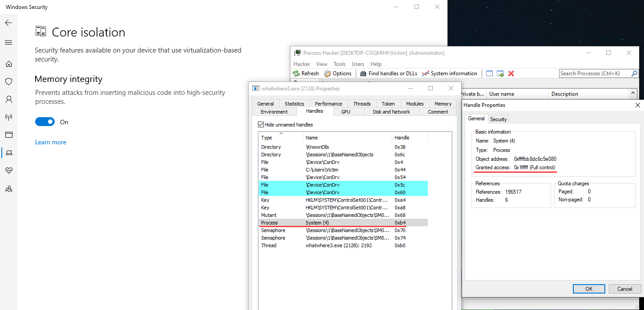Image resolution: width=644 pixels, height=310 pixels.
Task: Select C:\Users\Victim file row
Action: pyautogui.click(x=343, y=170)
